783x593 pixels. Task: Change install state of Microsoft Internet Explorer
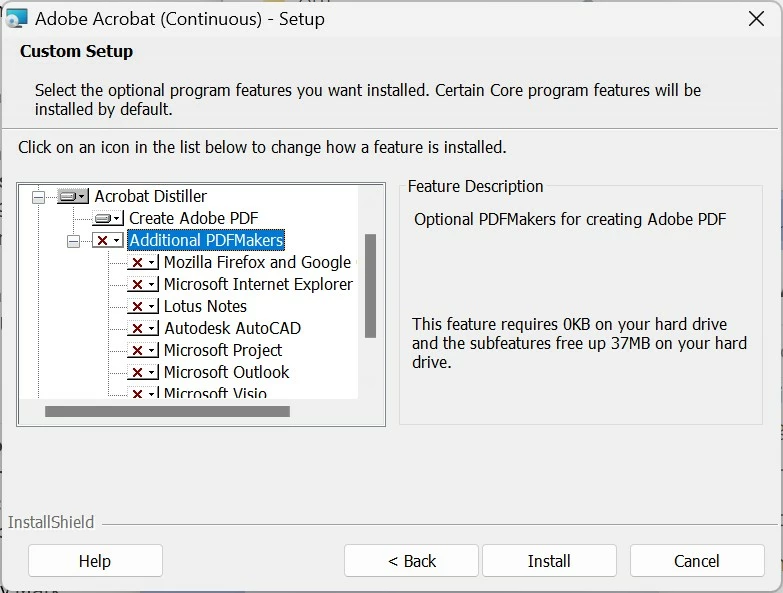pyautogui.click(x=143, y=284)
